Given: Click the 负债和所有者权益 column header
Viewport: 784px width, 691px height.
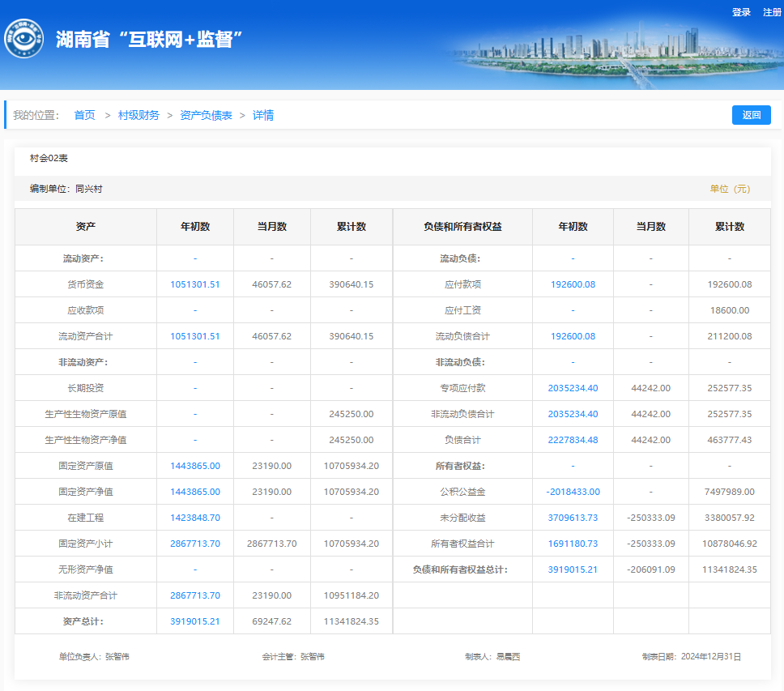Looking at the screenshot, I should (x=462, y=227).
